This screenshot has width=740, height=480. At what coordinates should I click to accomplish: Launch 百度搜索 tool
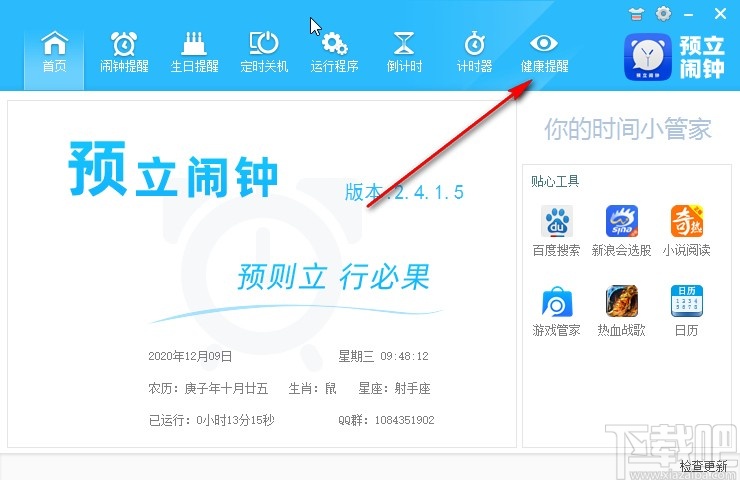556,231
